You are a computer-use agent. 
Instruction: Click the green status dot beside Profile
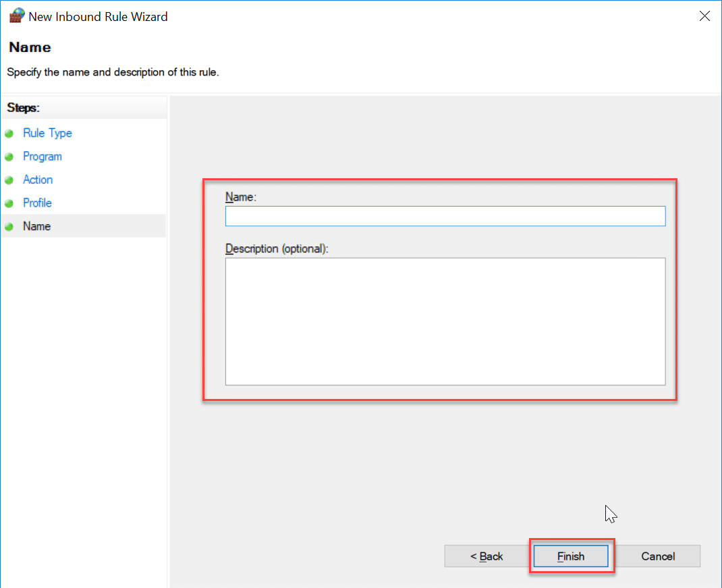10,203
